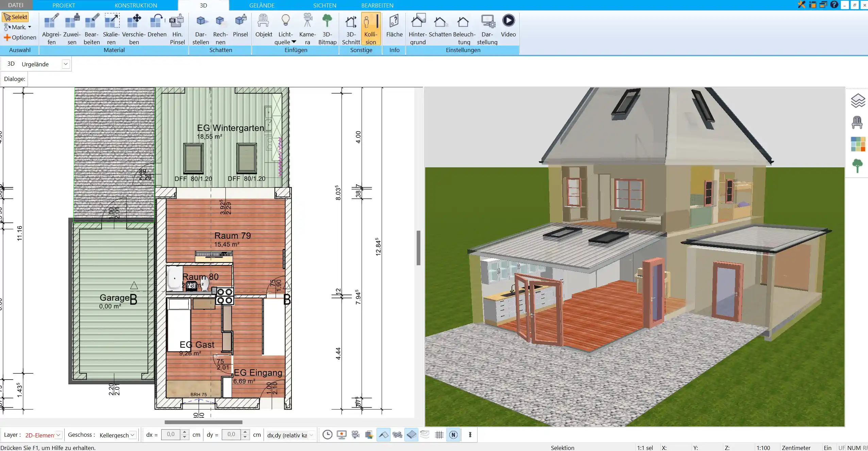The image size is (868, 451).
Task: Click the dy input field
Action: tap(232, 435)
